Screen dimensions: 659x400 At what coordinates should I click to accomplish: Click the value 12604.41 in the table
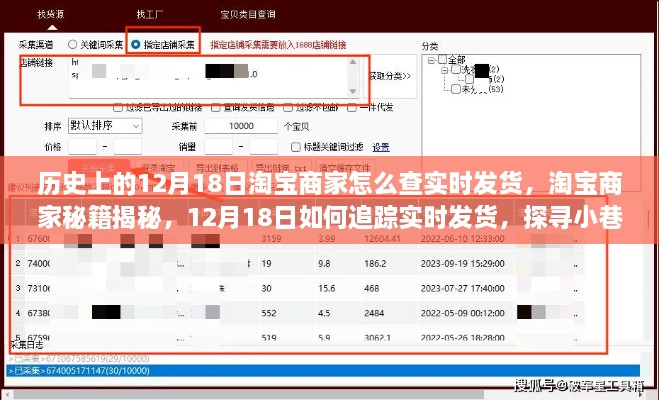pos(382,239)
